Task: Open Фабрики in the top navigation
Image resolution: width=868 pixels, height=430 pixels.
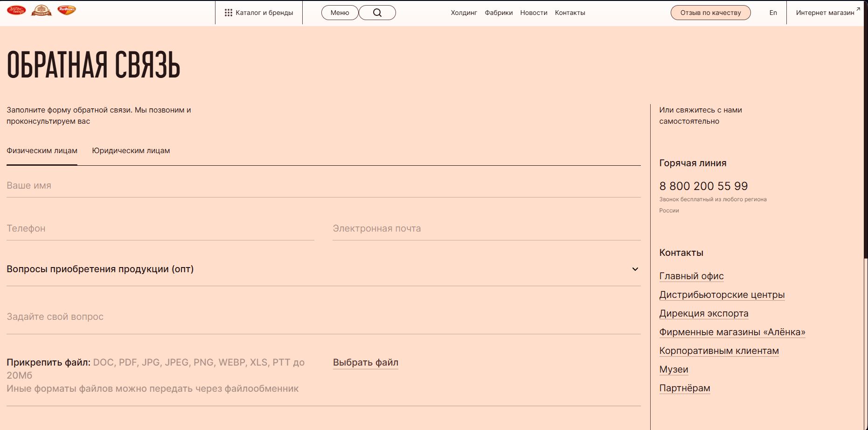Action: pos(499,13)
